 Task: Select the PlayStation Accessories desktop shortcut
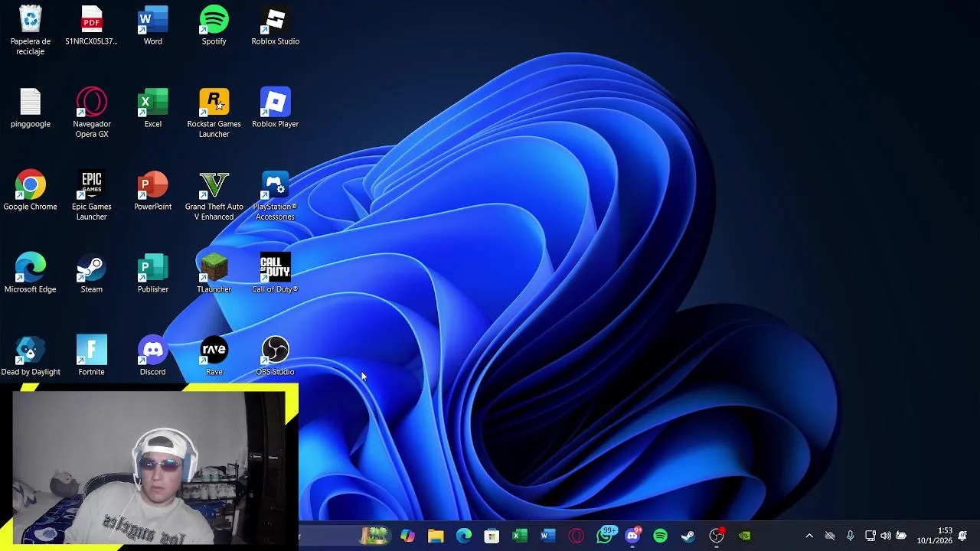tap(275, 195)
